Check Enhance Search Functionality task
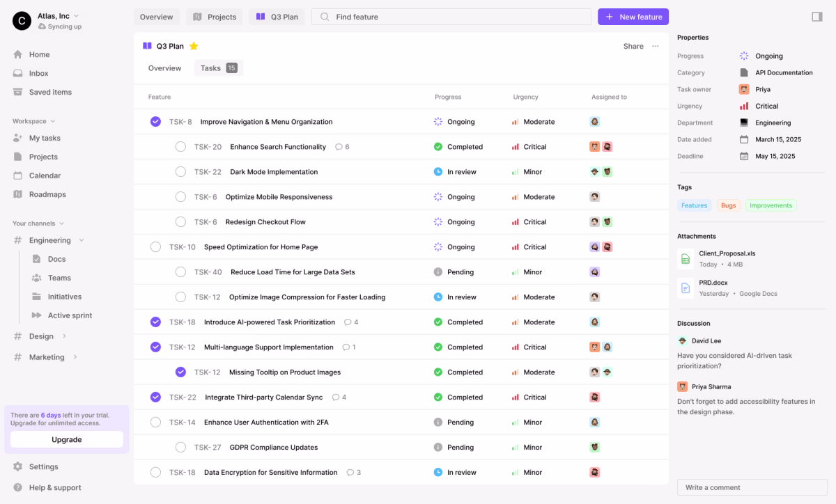The height and width of the screenshot is (504, 836). pyautogui.click(x=180, y=147)
